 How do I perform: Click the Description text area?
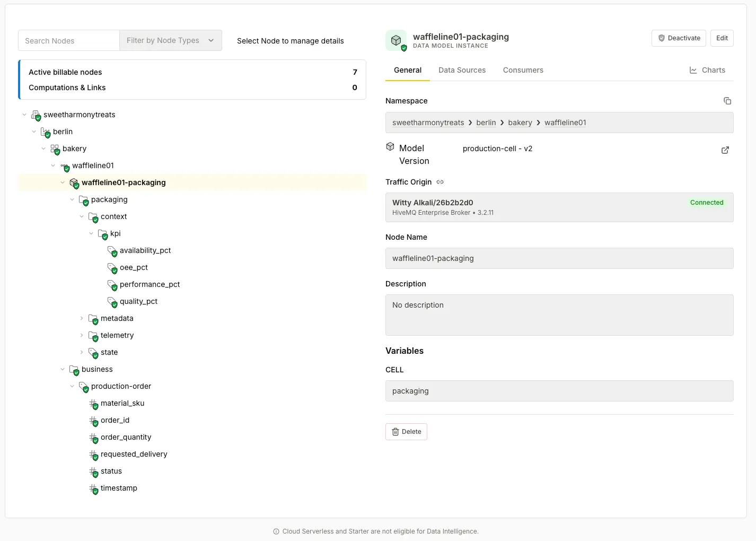tap(559, 315)
